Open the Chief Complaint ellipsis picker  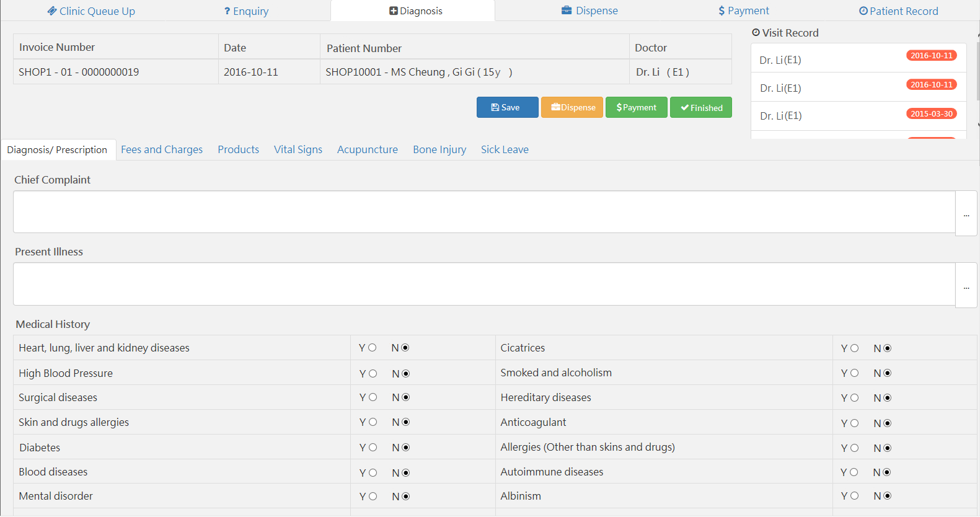pos(966,213)
